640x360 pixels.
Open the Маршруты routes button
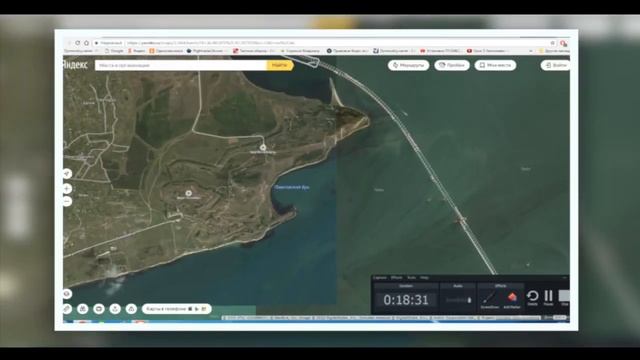point(408,65)
